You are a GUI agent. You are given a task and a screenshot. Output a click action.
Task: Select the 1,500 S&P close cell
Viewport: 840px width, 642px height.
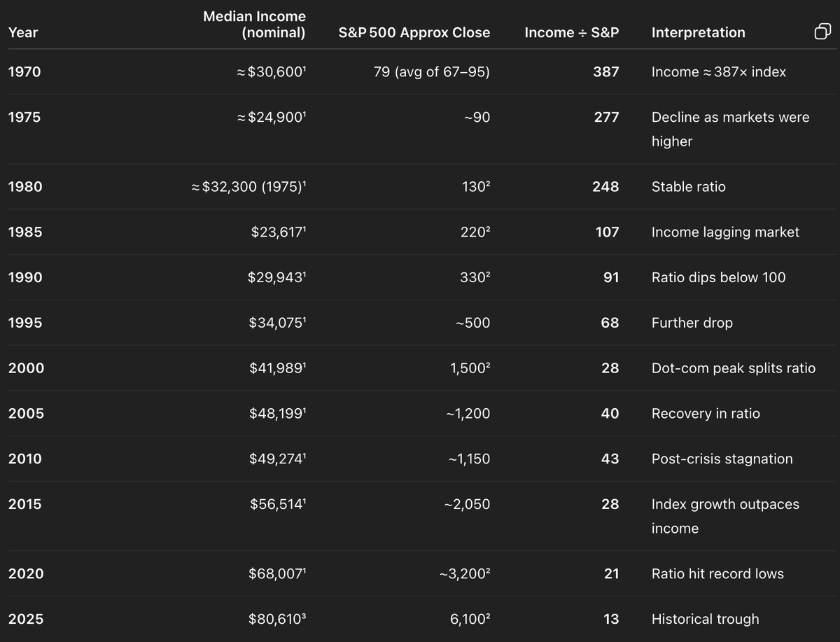pos(470,368)
